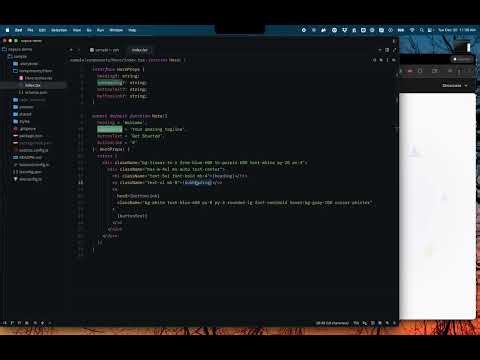Go forward with the navigation forward arrow
This screenshot has height=360, width=480.
pos(79,50)
